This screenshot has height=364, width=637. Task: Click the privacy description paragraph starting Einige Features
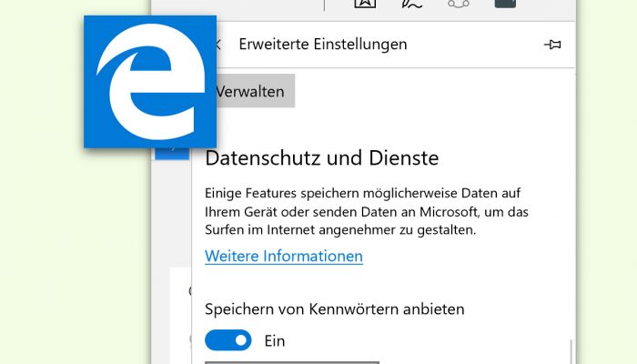coord(367,211)
